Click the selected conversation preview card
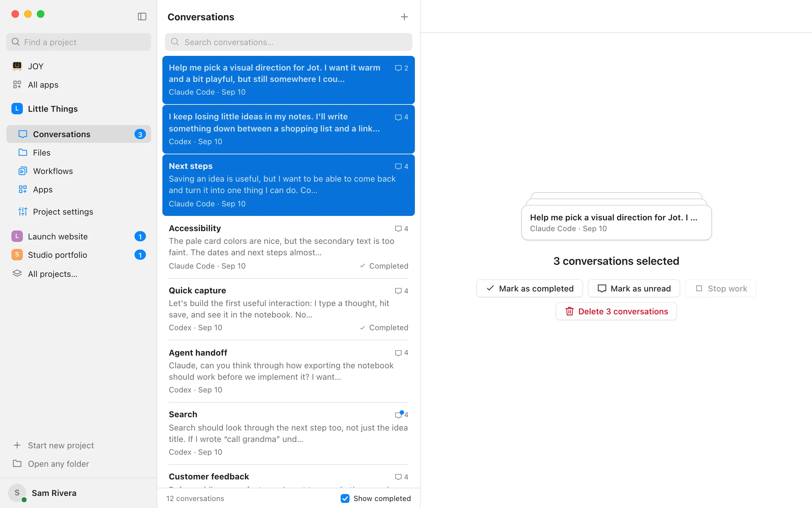The width and height of the screenshot is (812, 508). click(x=616, y=223)
